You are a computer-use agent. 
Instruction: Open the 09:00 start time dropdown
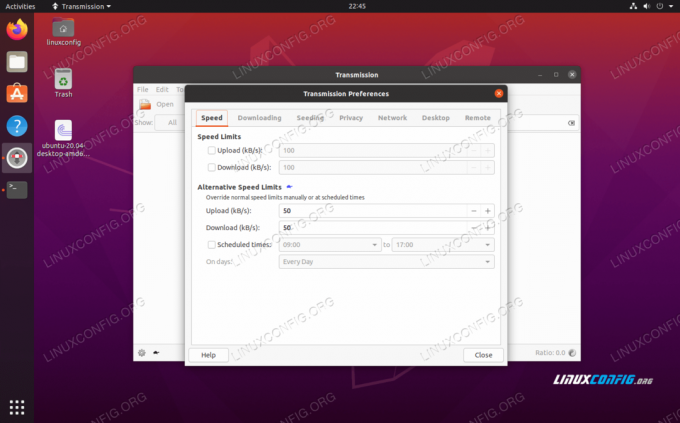330,245
